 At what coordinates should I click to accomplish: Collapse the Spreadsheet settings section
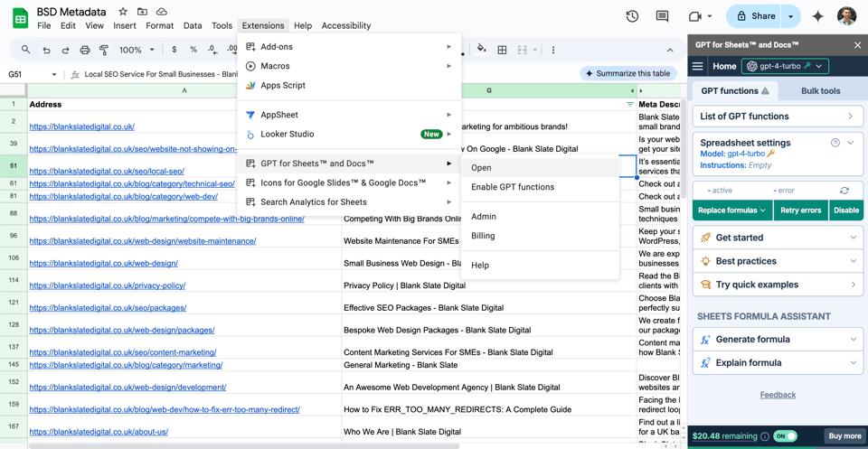851,143
